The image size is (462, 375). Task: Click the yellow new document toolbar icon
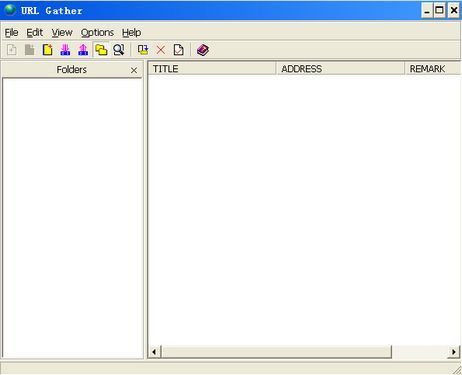[47, 50]
